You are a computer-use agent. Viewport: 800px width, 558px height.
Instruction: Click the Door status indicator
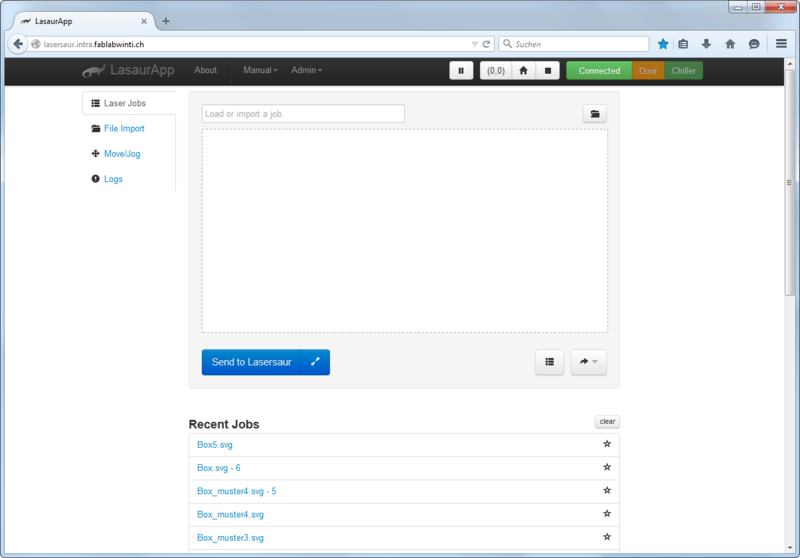(648, 71)
